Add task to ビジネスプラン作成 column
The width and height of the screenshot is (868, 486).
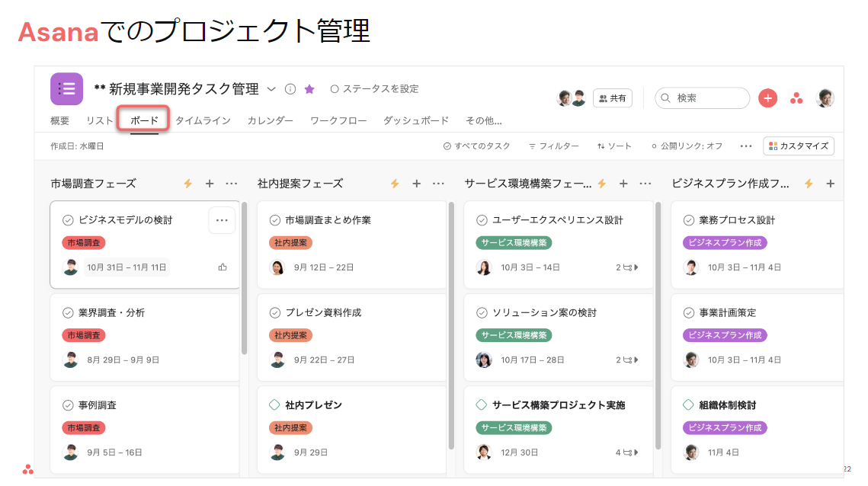click(x=831, y=184)
